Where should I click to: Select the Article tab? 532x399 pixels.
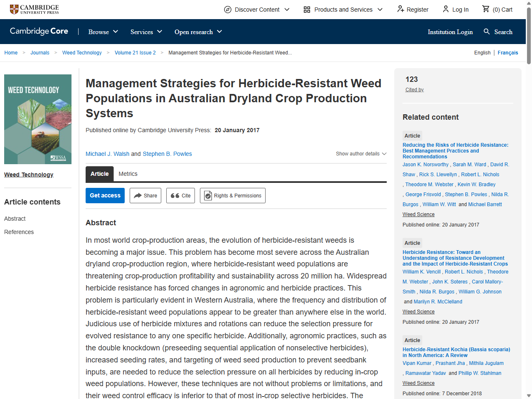[x=99, y=174]
